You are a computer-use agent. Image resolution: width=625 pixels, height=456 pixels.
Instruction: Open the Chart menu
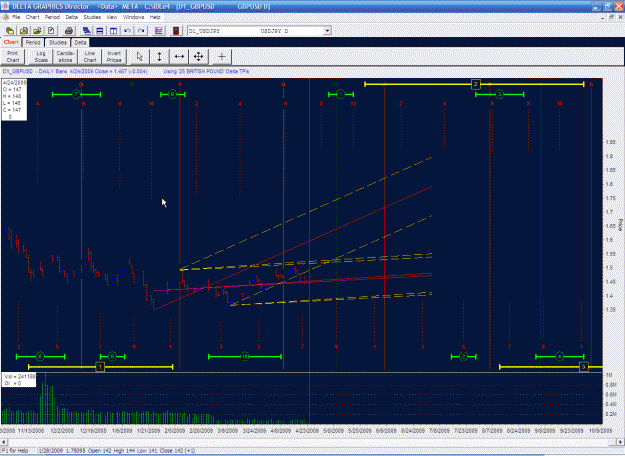tap(33, 17)
